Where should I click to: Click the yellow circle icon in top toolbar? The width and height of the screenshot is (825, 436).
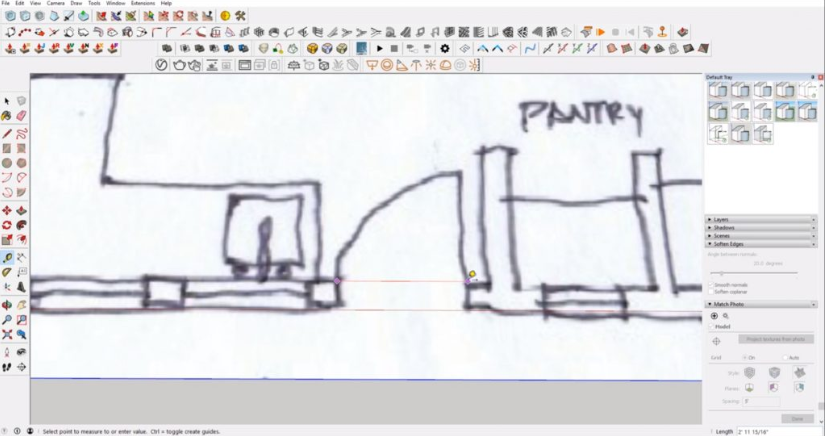click(225, 16)
